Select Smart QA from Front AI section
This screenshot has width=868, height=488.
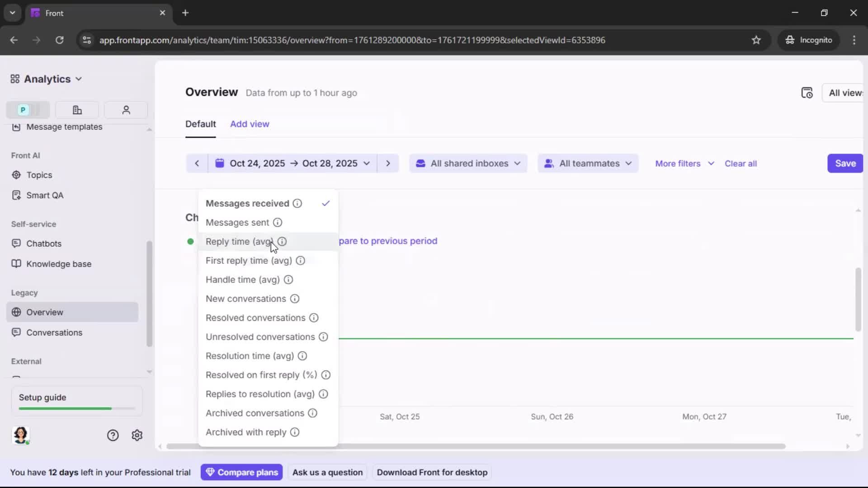[x=44, y=195]
